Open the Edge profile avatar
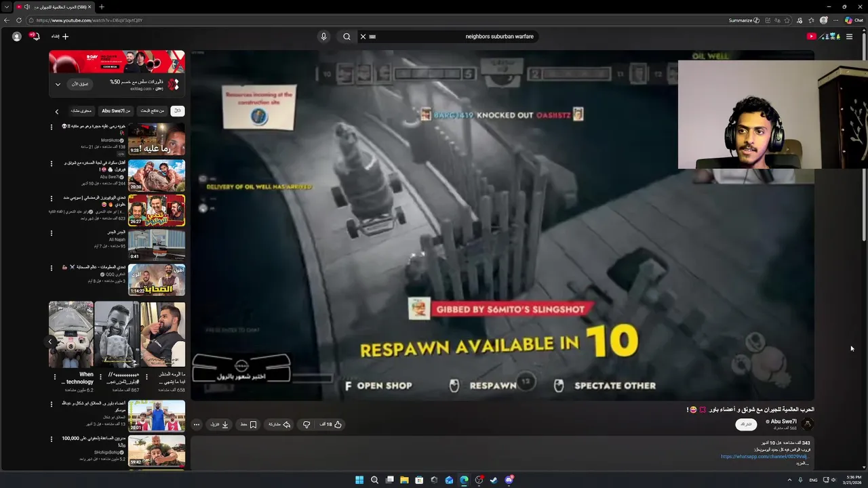This screenshot has height=488, width=868. 823,20
